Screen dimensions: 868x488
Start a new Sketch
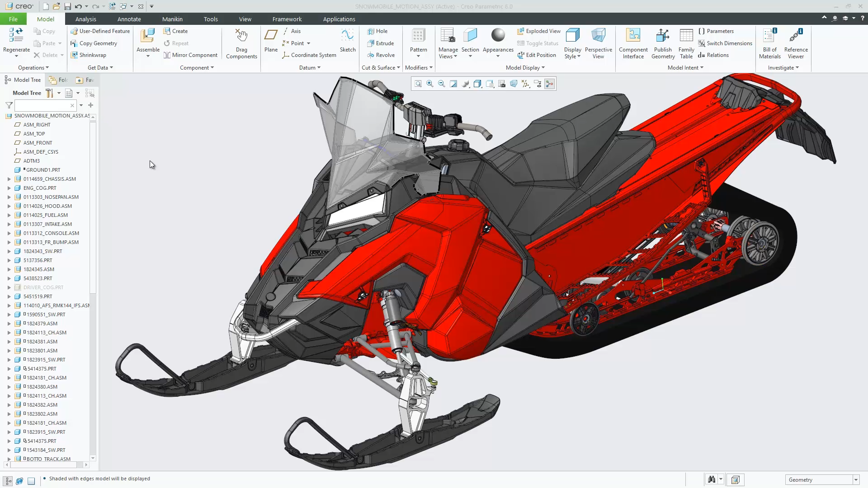[348, 40]
